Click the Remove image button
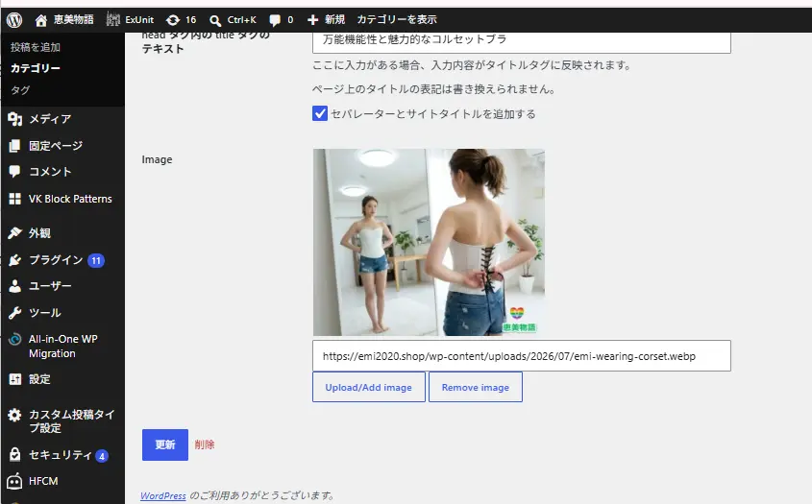The height and width of the screenshot is (504, 812). click(476, 387)
